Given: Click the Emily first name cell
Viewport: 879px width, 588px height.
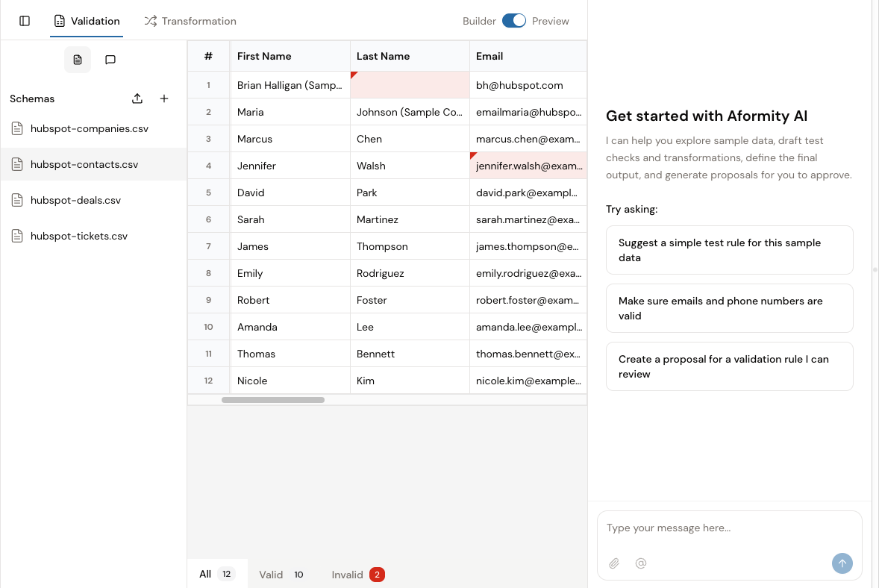Looking at the screenshot, I should pos(290,274).
